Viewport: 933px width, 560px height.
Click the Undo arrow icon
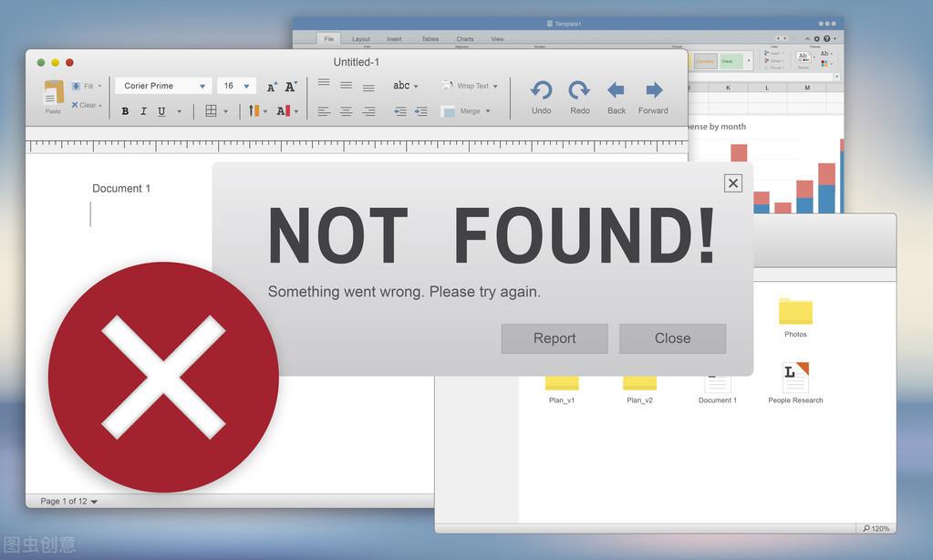[x=542, y=90]
